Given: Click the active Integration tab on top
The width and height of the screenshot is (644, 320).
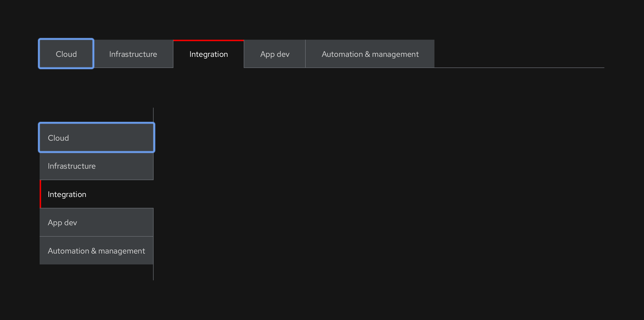Looking at the screenshot, I should 209,54.
